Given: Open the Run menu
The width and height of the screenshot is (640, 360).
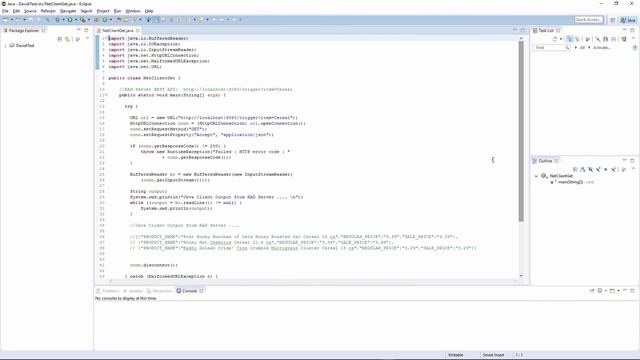Looking at the screenshot, I should tap(117, 11).
